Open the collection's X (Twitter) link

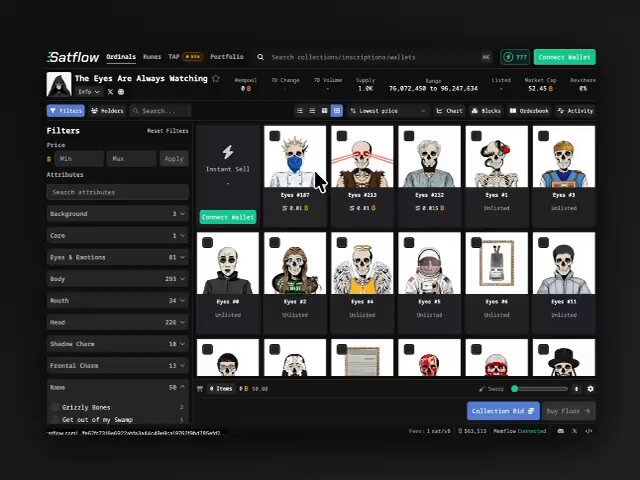(110, 92)
